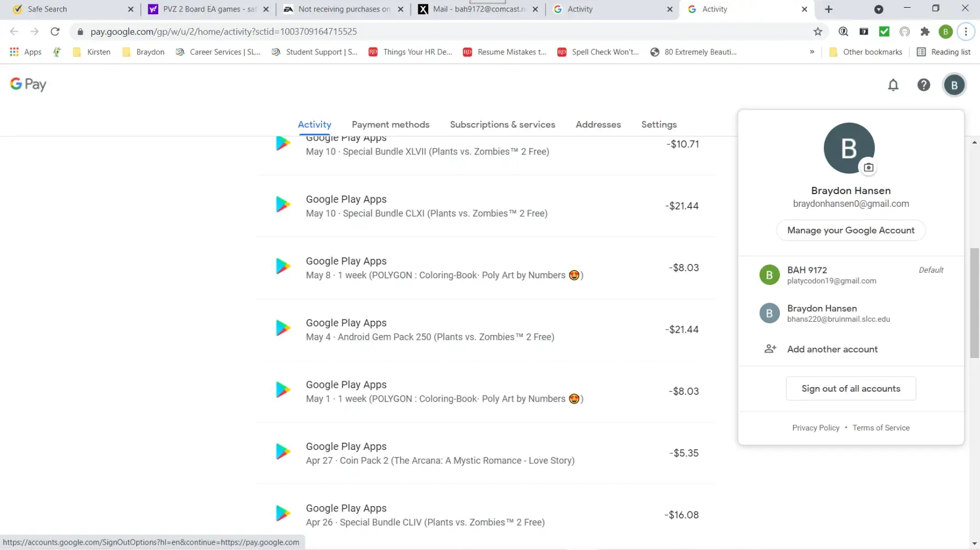This screenshot has height=550, width=980.
Task: Click the Google Pay logo
Action: click(28, 84)
